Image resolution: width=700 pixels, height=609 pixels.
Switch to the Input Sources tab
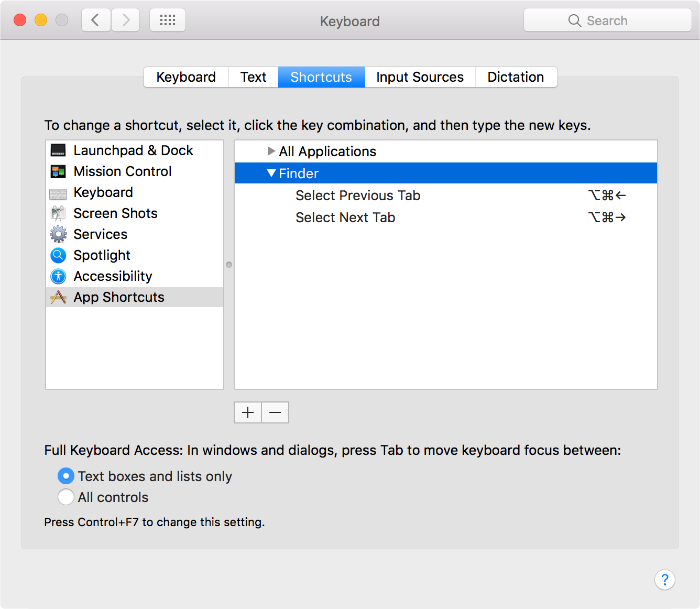coord(420,77)
